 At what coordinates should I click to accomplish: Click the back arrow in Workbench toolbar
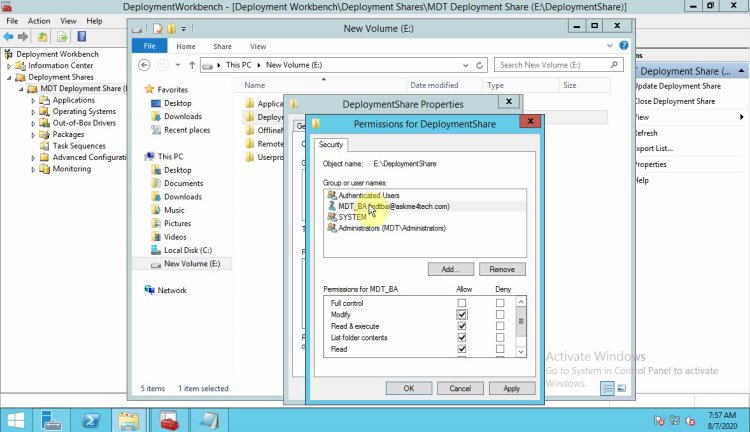click(9, 36)
